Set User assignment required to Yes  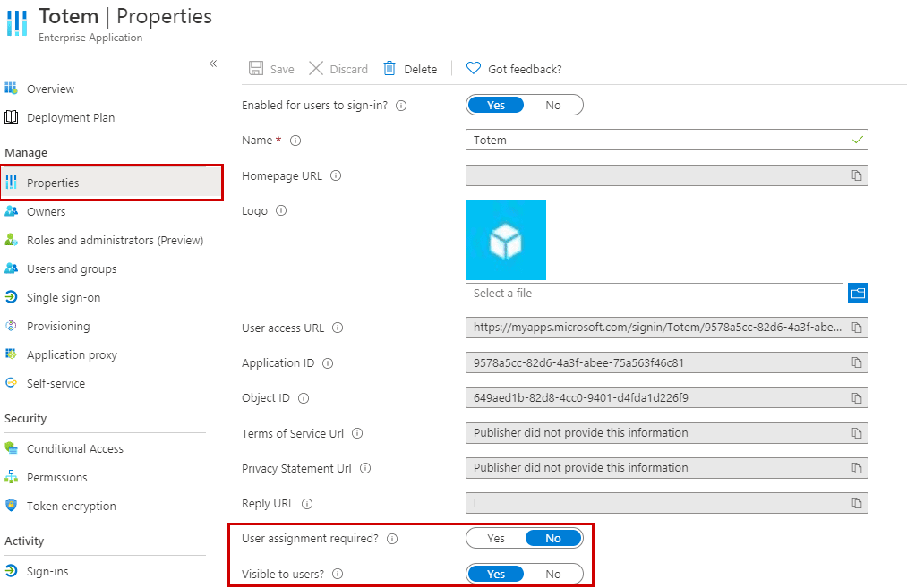click(496, 538)
